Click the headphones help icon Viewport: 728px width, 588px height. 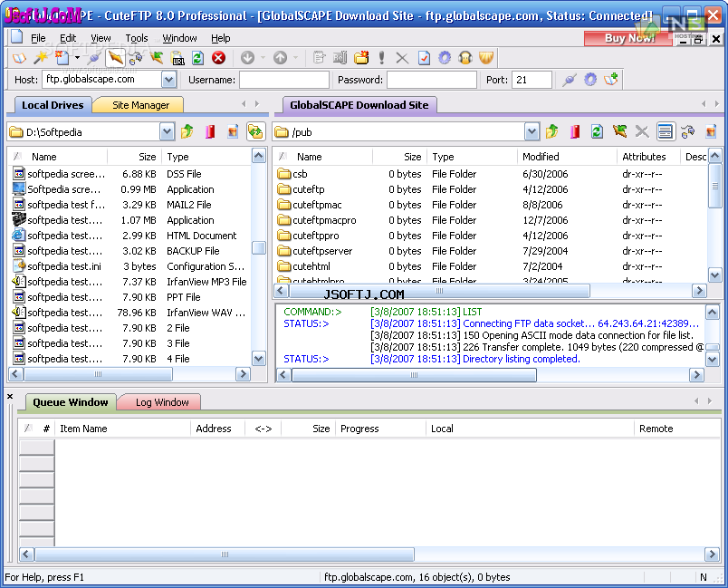(465, 58)
